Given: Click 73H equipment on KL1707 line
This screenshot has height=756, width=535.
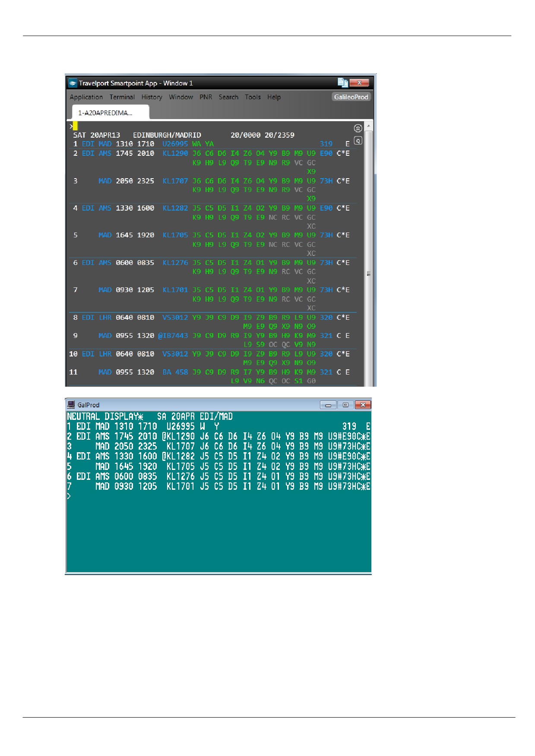Looking at the screenshot, I should click(x=326, y=181).
